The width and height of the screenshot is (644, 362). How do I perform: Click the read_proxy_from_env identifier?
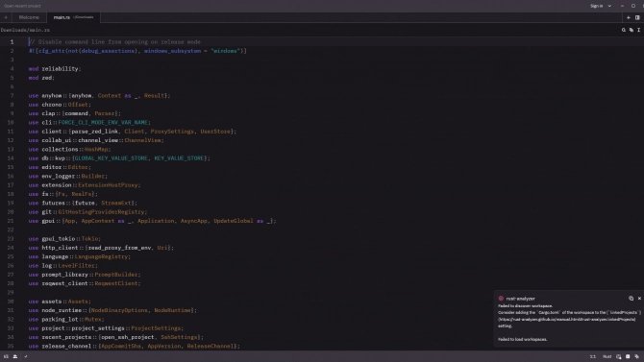click(x=119, y=248)
